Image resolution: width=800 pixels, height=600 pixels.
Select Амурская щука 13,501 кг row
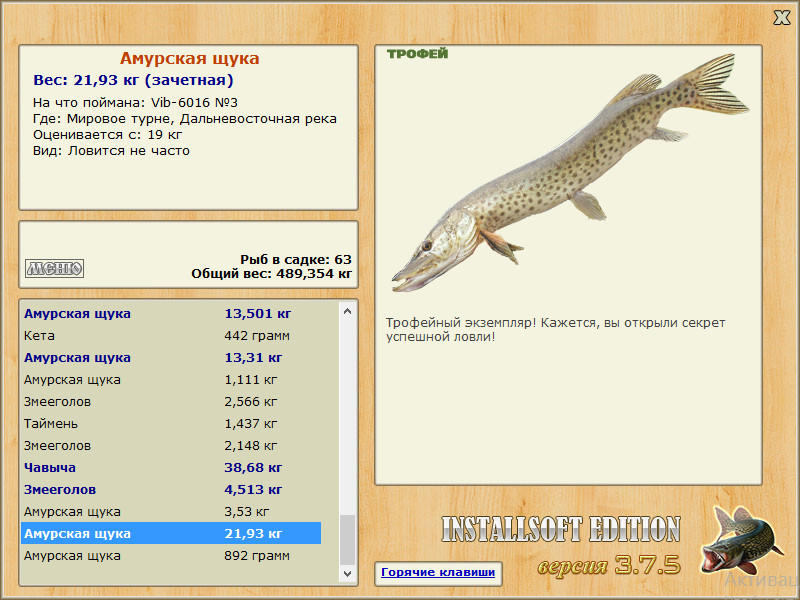click(171, 314)
